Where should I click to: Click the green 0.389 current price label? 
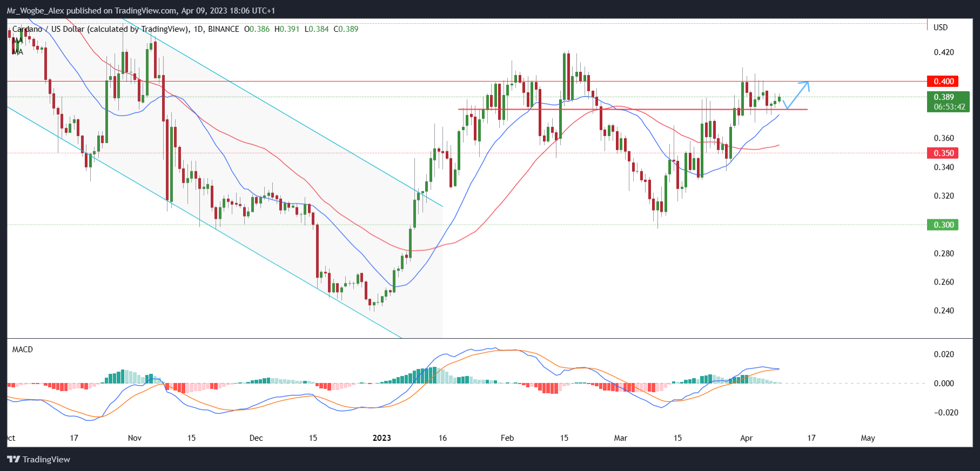pyautogui.click(x=944, y=97)
